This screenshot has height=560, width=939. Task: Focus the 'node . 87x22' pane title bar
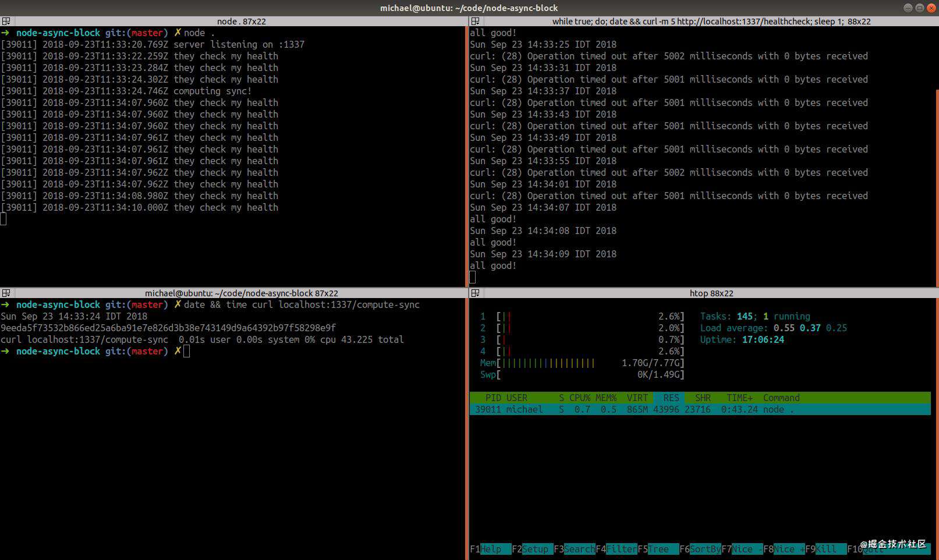tap(241, 21)
